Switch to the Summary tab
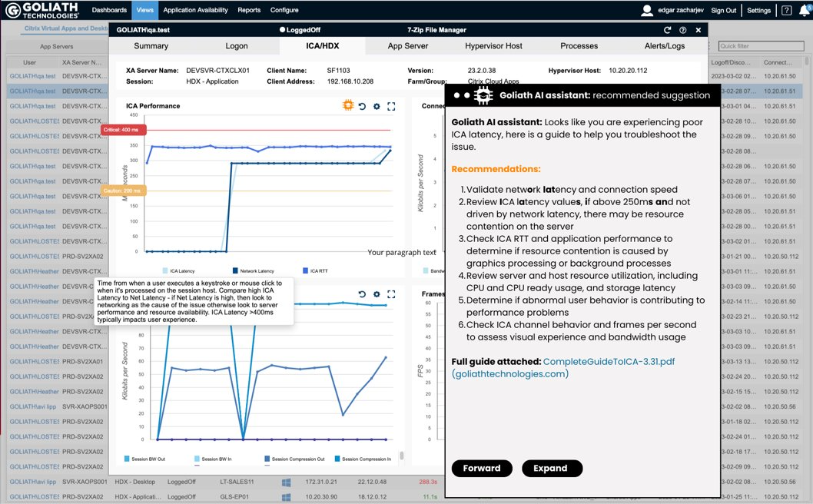Screen dimensions: 813x504 (151, 45)
